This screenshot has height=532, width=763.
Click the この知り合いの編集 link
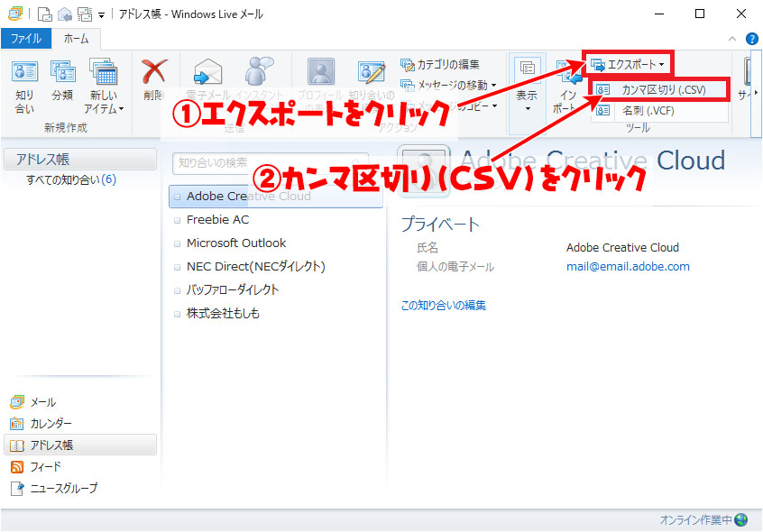coord(444,306)
